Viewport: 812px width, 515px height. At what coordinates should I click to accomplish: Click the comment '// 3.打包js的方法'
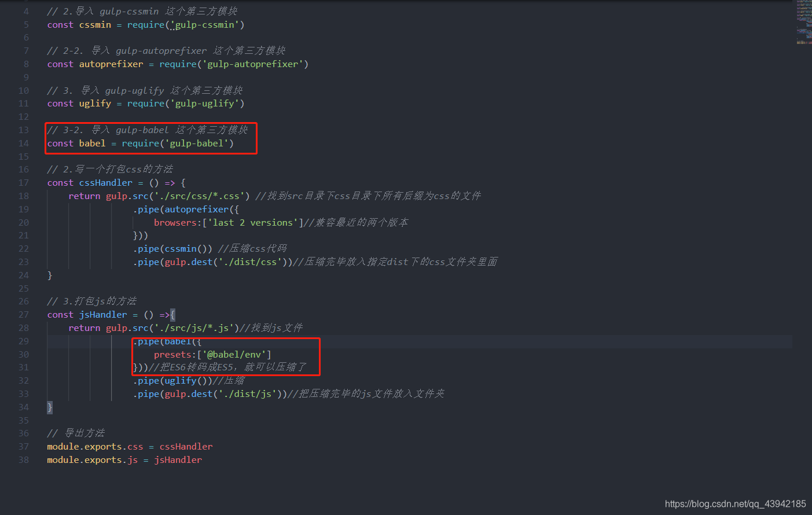click(92, 301)
